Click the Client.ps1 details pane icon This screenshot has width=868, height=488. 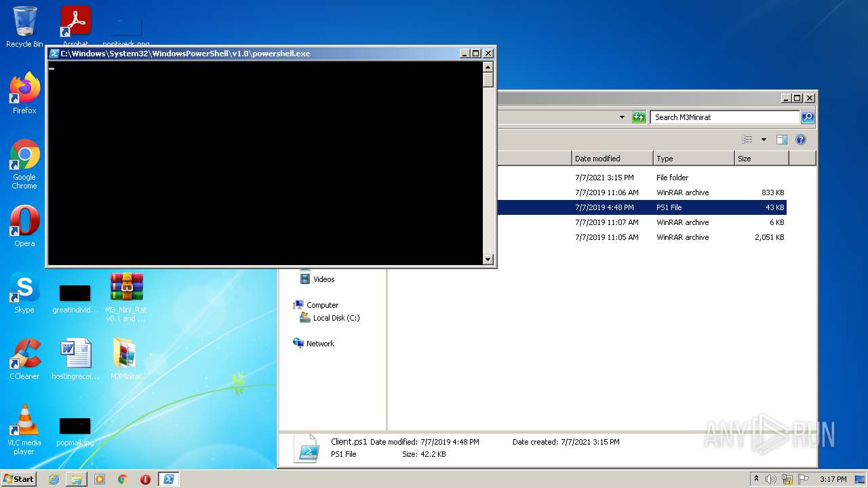click(x=307, y=448)
